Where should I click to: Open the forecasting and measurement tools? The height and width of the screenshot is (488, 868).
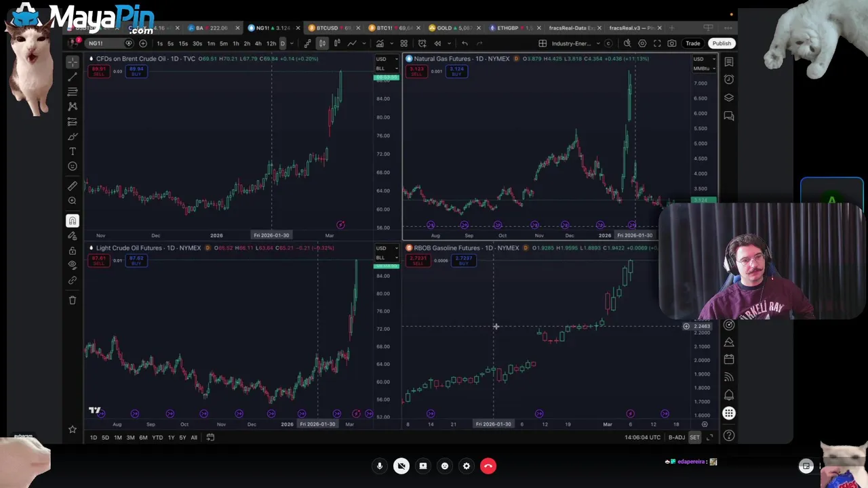point(73,122)
